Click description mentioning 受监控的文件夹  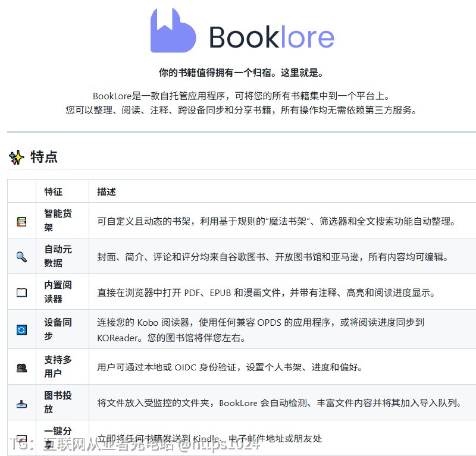click(279, 403)
